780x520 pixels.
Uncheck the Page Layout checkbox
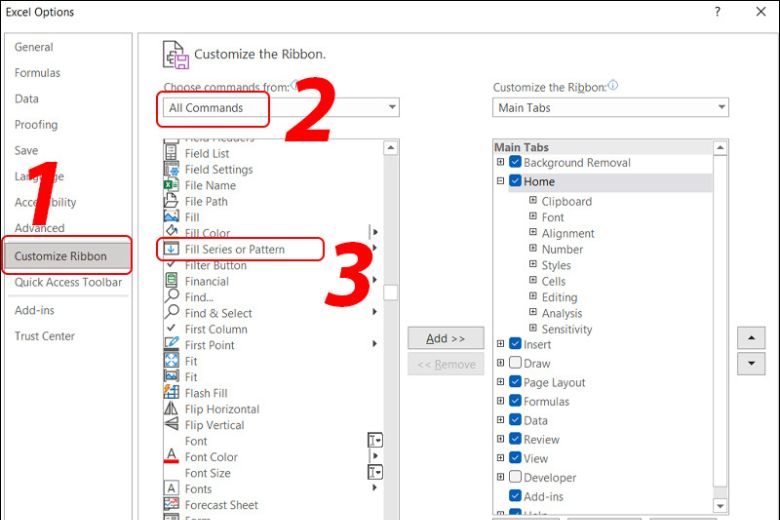[x=515, y=381]
